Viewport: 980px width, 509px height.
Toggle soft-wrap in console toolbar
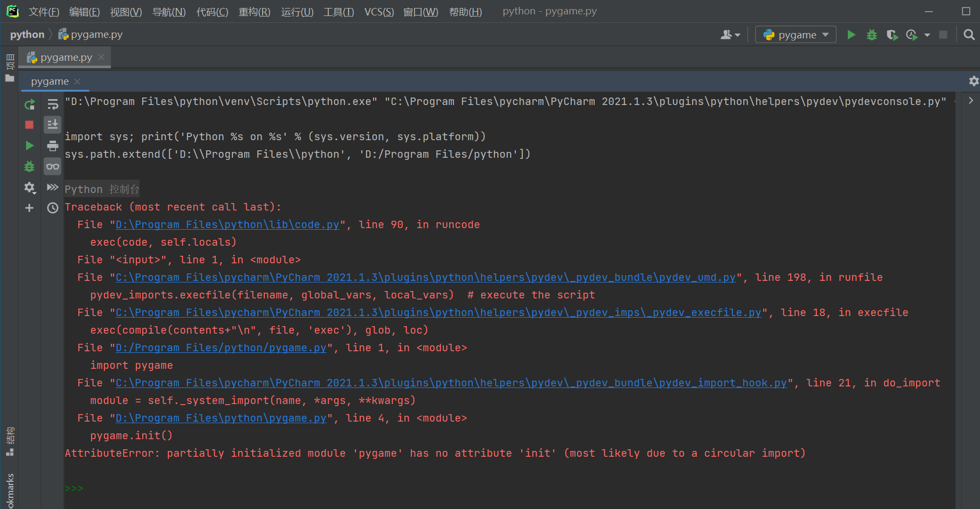tap(52, 104)
